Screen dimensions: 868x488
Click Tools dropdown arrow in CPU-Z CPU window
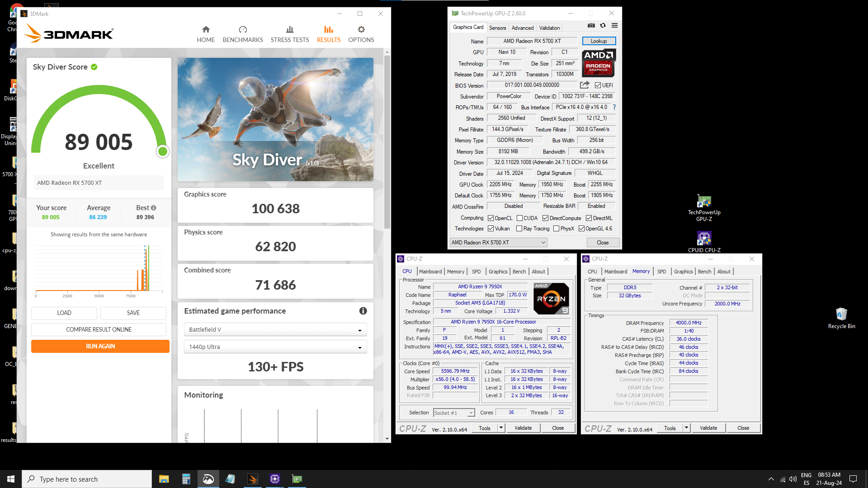click(x=501, y=428)
